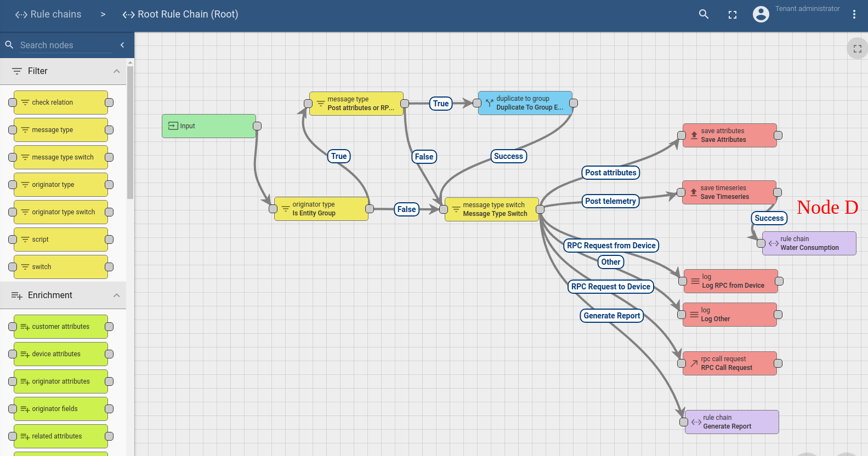Click the RPC Request from Device label
868x456 pixels.
point(611,246)
